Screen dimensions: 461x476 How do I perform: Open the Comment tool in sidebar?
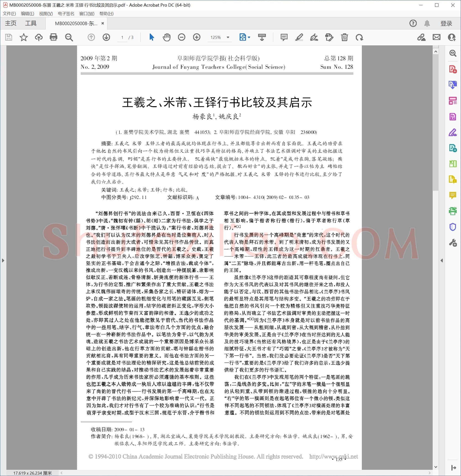453,195
